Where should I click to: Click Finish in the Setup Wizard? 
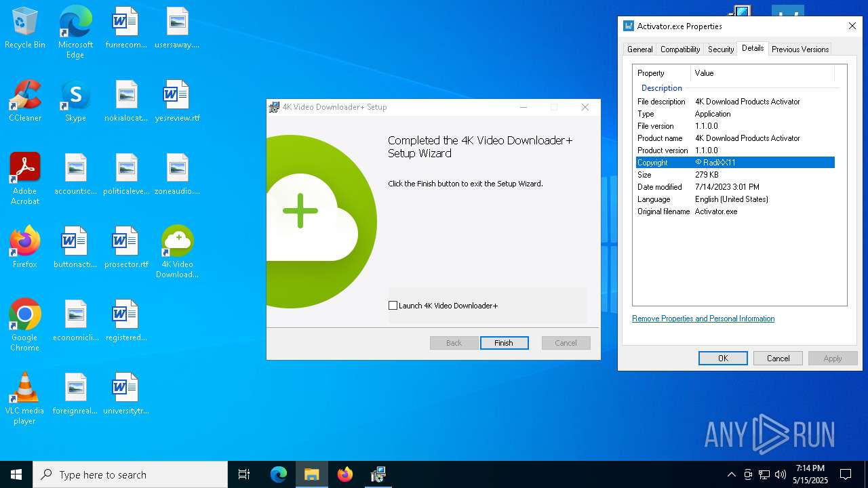pos(504,343)
